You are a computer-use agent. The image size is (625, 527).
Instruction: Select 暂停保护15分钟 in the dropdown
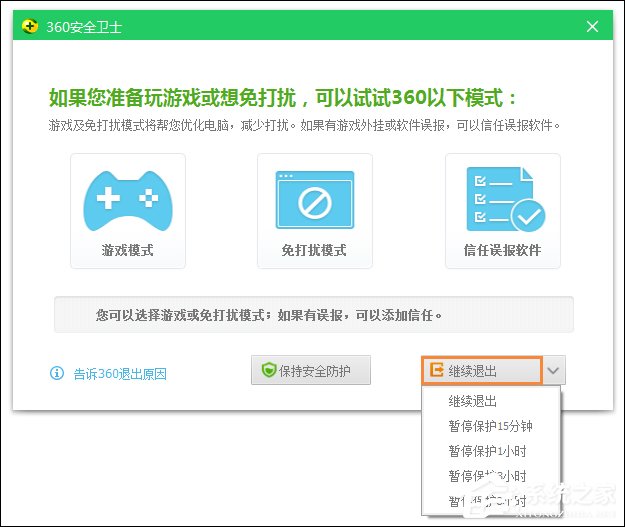[490, 427]
